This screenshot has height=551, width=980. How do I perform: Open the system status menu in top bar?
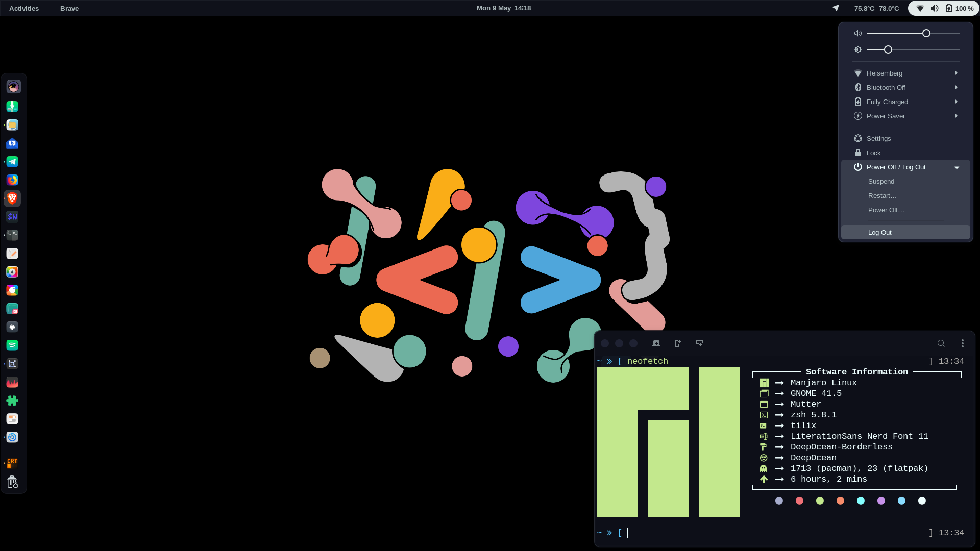pos(943,8)
